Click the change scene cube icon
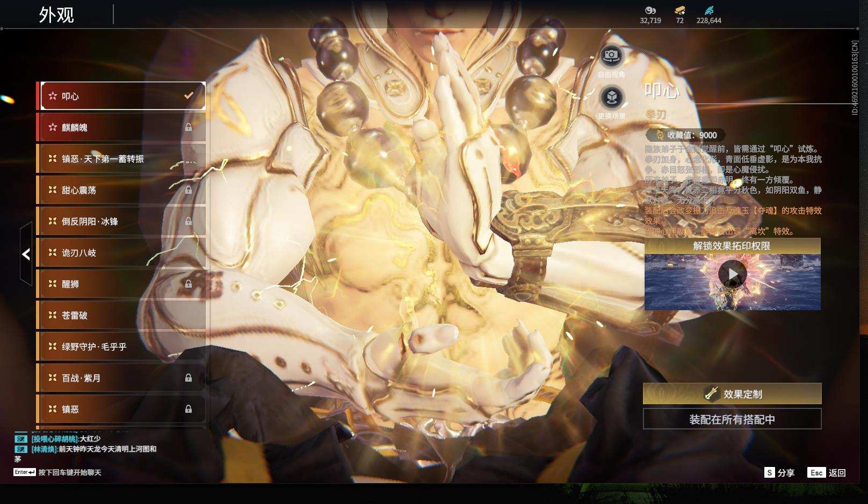868x504 pixels. click(x=611, y=98)
